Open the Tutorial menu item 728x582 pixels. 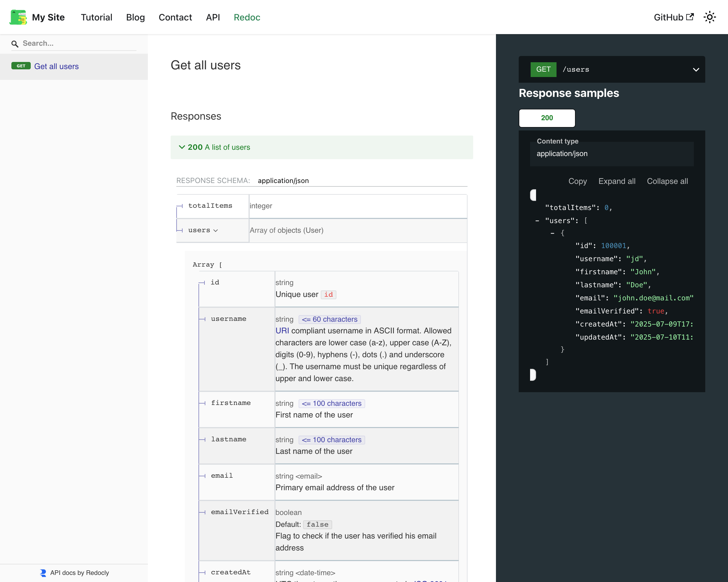[x=96, y=17]
